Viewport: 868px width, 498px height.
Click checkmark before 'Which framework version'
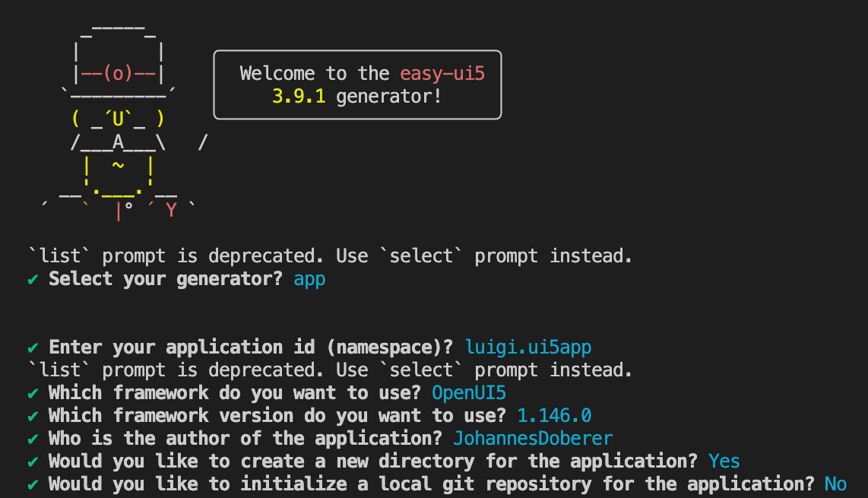click(x=33, y=417)
